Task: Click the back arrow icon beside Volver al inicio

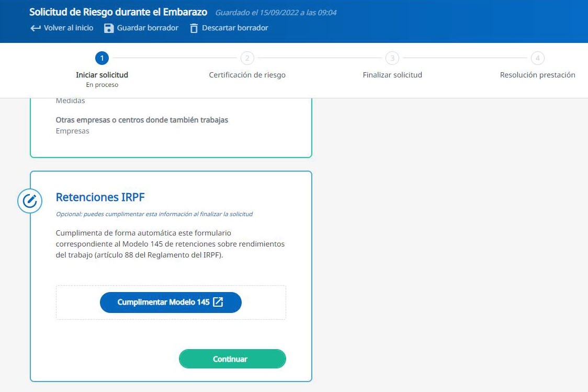Action: (x=35, y=28)
